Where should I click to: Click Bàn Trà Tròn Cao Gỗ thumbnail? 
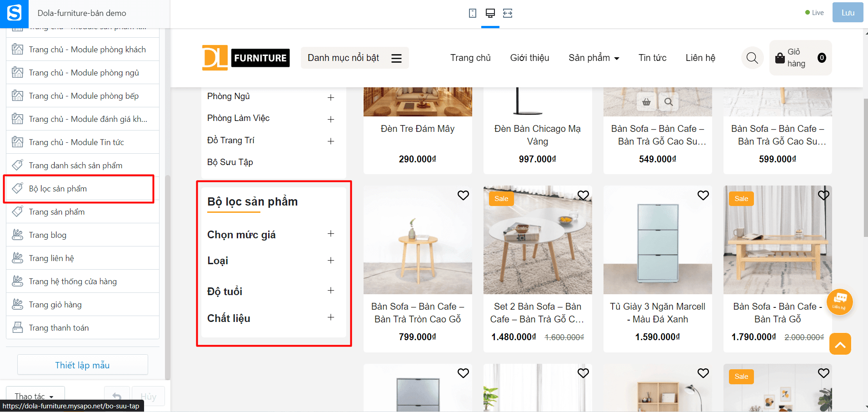pos(418,240)
